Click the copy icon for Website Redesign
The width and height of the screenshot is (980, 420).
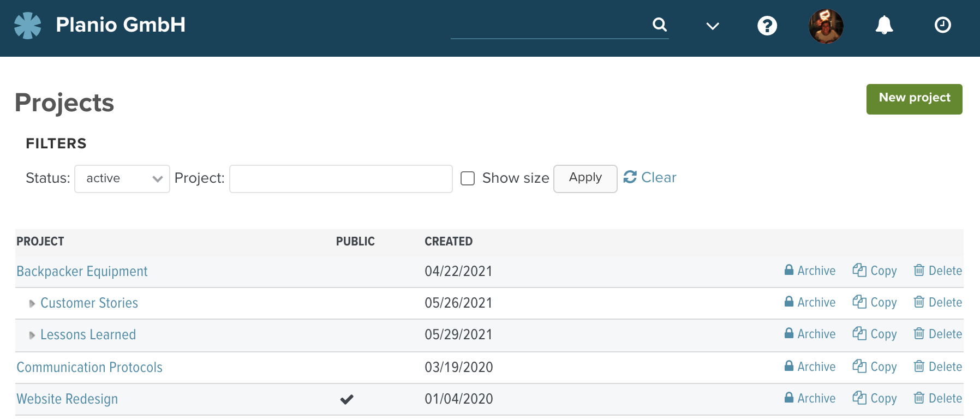(x=859, y=398)
